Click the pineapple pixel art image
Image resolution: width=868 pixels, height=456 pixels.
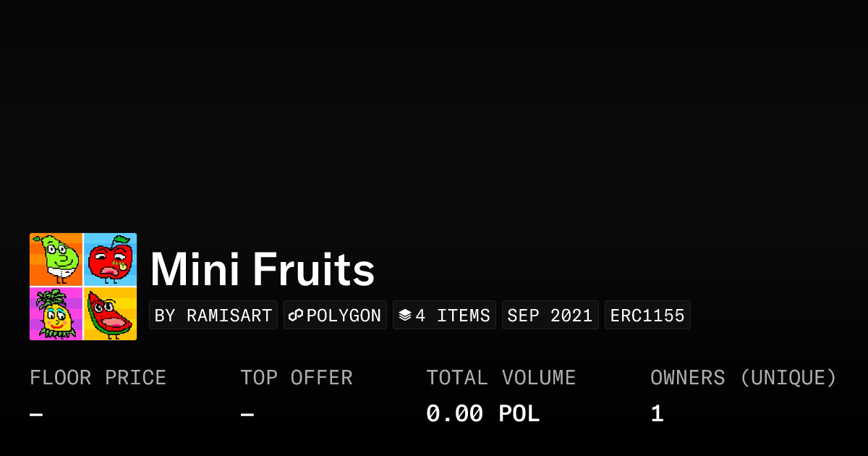56,313
